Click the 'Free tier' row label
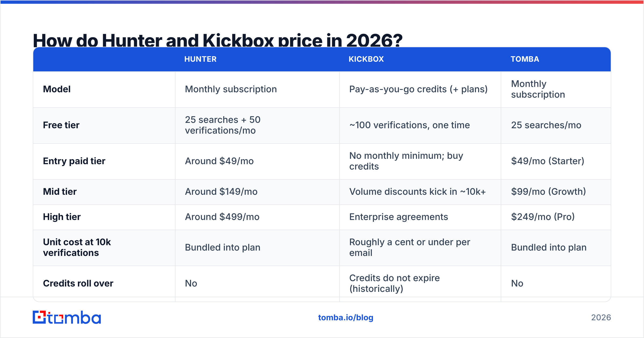 [61, 125]
